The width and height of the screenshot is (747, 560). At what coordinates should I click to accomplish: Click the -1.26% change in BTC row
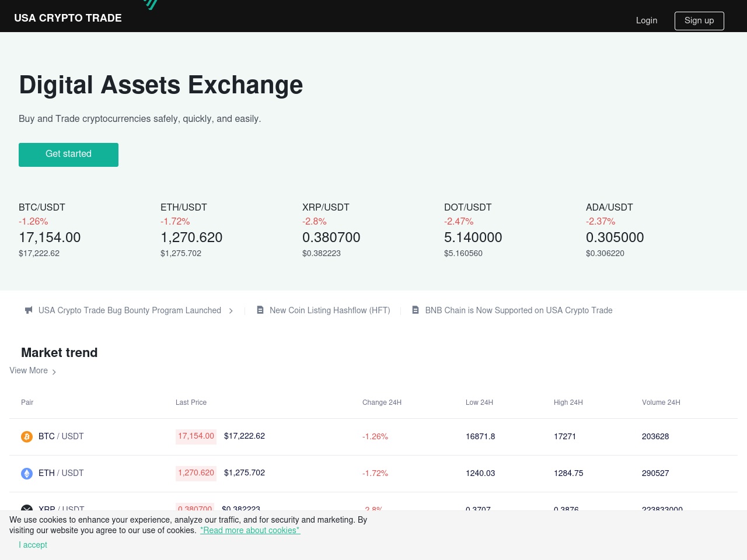tap(375, 436)
